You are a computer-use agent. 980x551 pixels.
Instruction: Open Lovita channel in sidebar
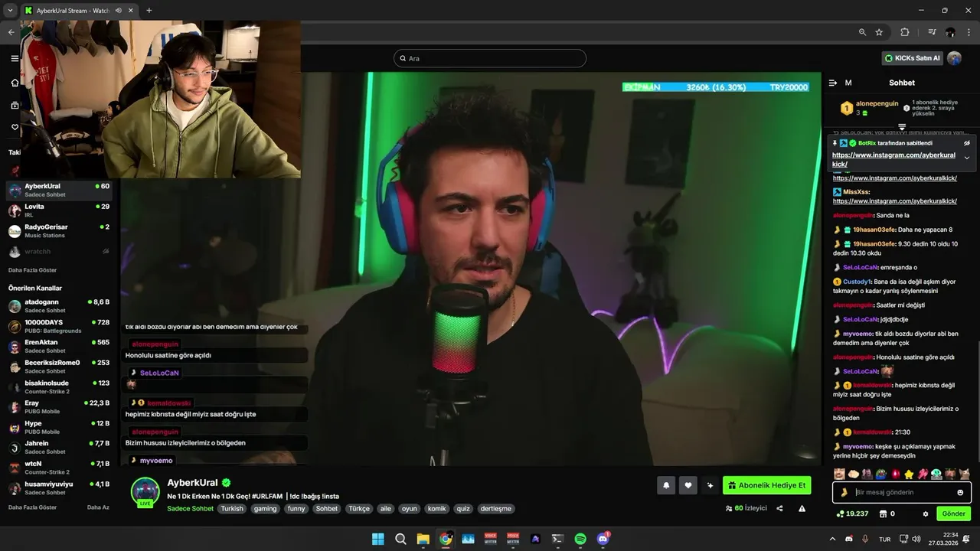coord(60,210)
